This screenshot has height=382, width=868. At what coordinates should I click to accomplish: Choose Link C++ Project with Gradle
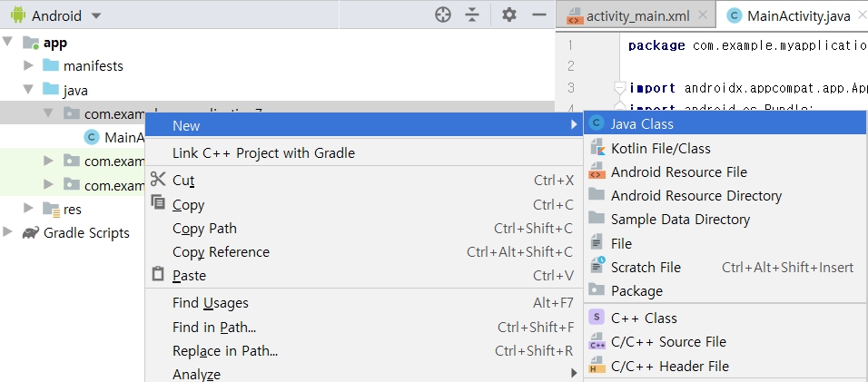coord(364,153)
